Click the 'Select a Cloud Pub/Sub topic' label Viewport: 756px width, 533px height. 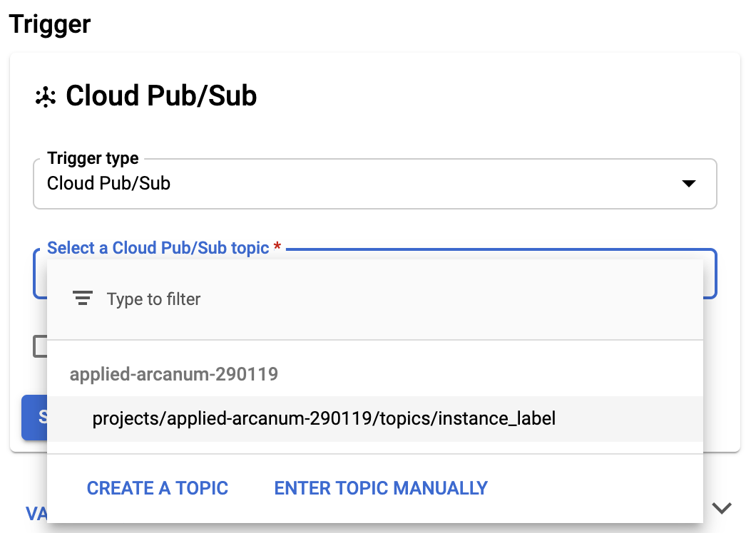pyautogui.click(x=158, y=248)
